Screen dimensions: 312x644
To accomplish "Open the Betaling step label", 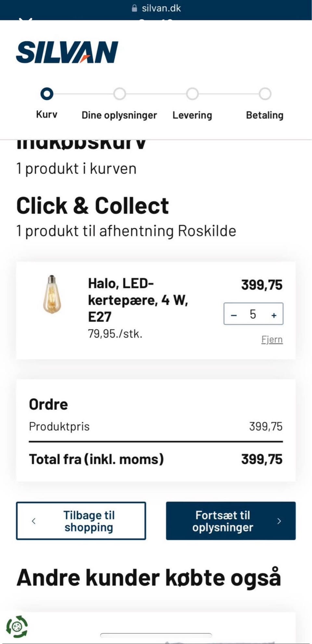I will 265,115.
